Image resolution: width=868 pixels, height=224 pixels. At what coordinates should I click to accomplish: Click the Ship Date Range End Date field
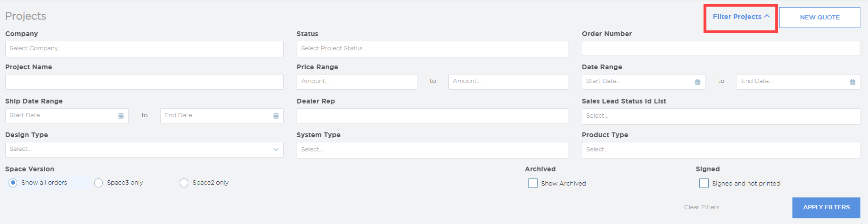[x=222, y=116]
